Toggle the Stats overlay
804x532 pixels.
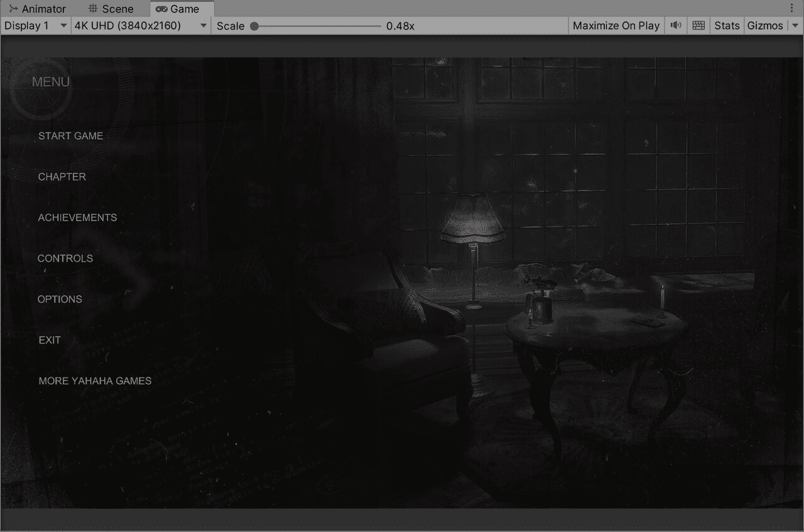727,26
